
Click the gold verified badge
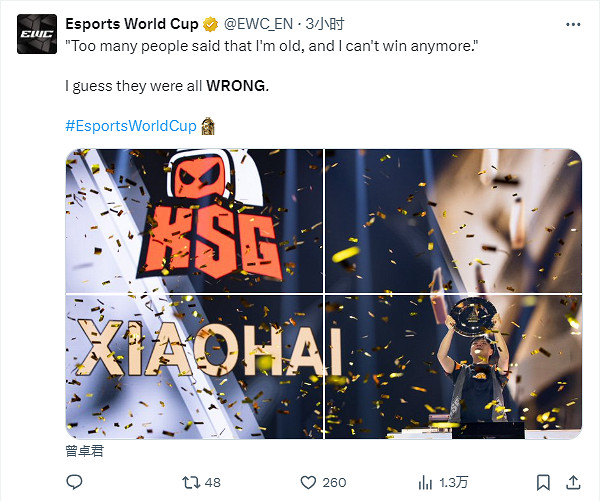pos(210,24)
